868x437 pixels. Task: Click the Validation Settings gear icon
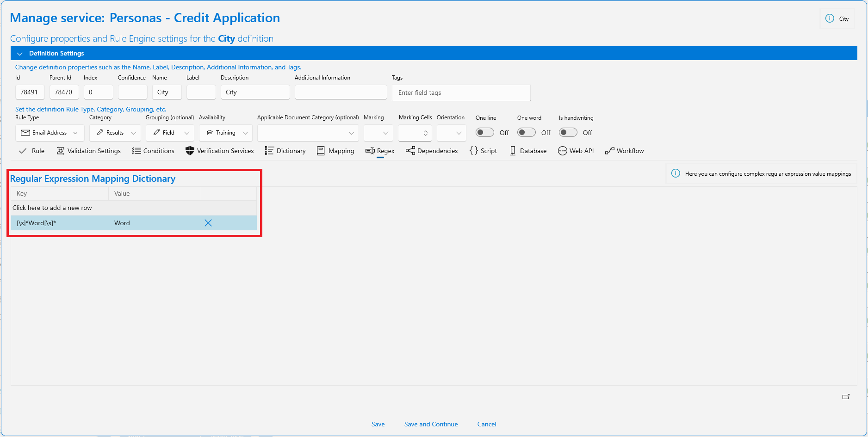[x=60, y=151]
